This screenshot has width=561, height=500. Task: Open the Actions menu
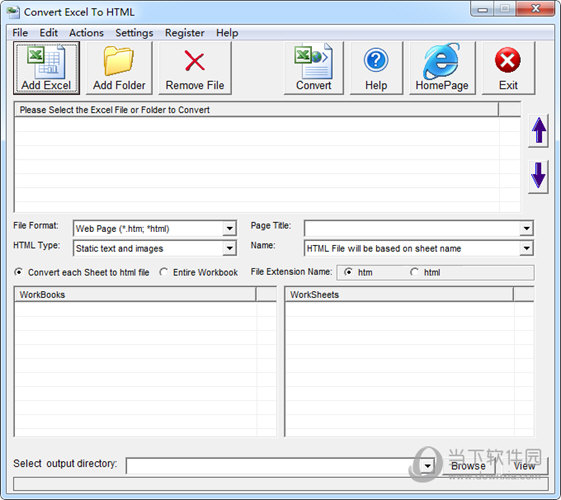click(86, 33)
